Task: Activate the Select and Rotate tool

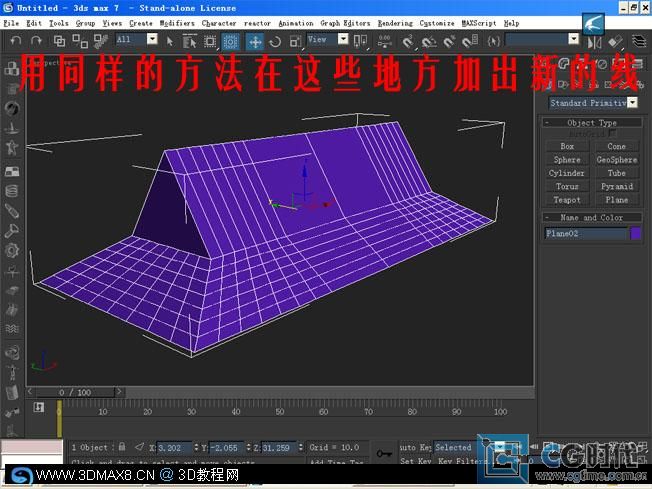Action: (x=275, y=41)
